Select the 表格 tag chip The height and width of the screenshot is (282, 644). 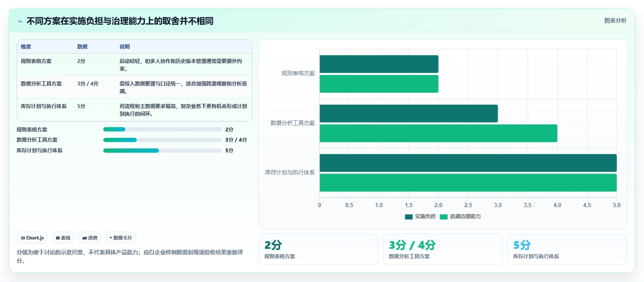click(x=63, y=238)
